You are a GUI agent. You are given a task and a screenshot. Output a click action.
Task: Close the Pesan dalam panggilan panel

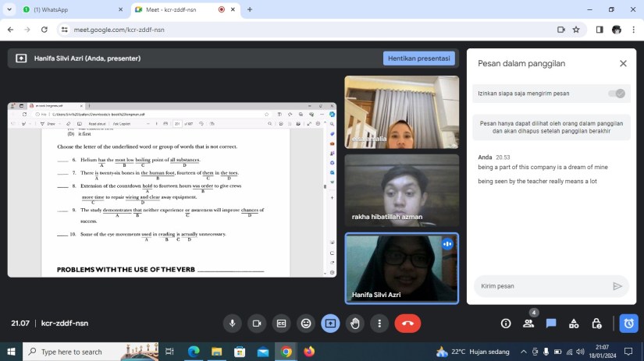click(x=623, y=64)
